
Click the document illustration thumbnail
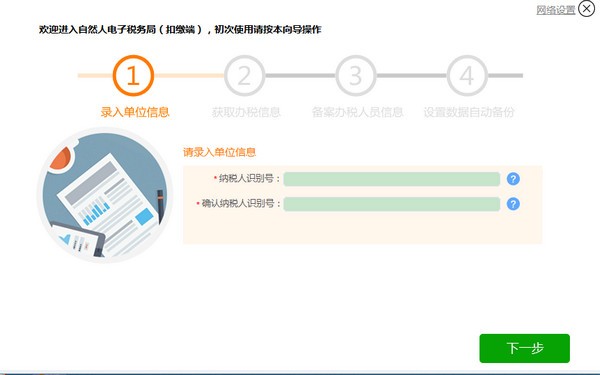105,196
